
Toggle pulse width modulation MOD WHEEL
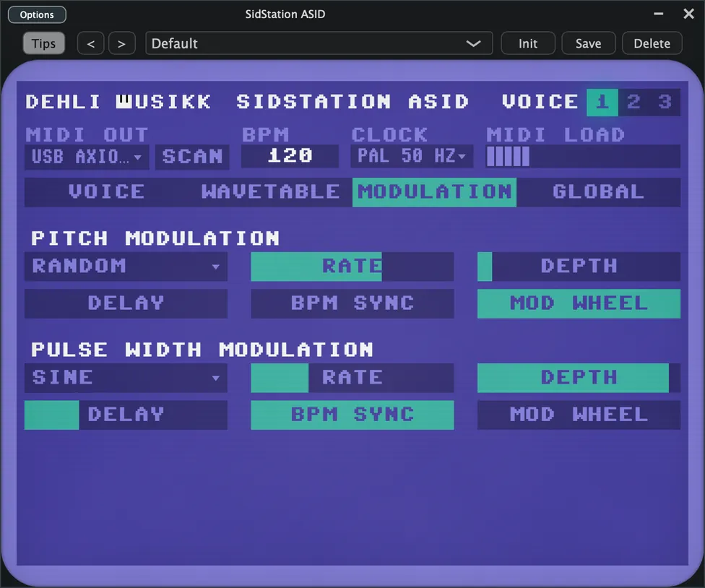tap(579, 415)
